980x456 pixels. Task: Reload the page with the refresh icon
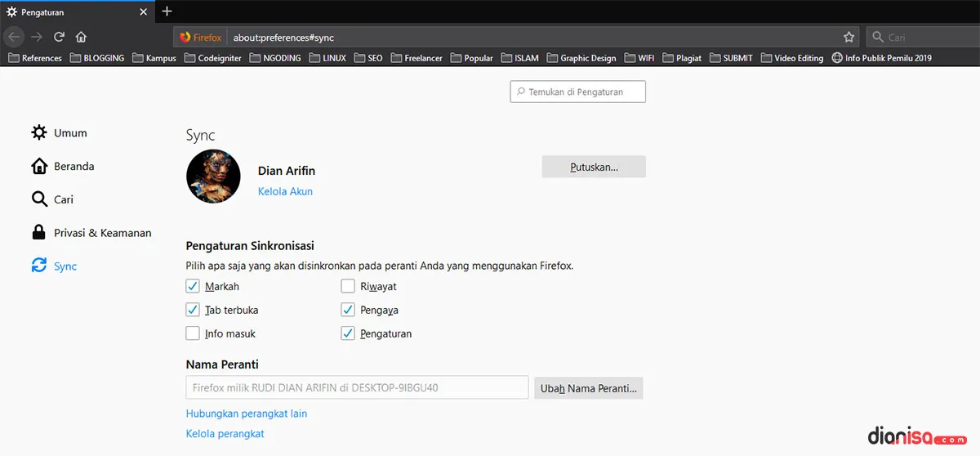[x=59, y=37]
